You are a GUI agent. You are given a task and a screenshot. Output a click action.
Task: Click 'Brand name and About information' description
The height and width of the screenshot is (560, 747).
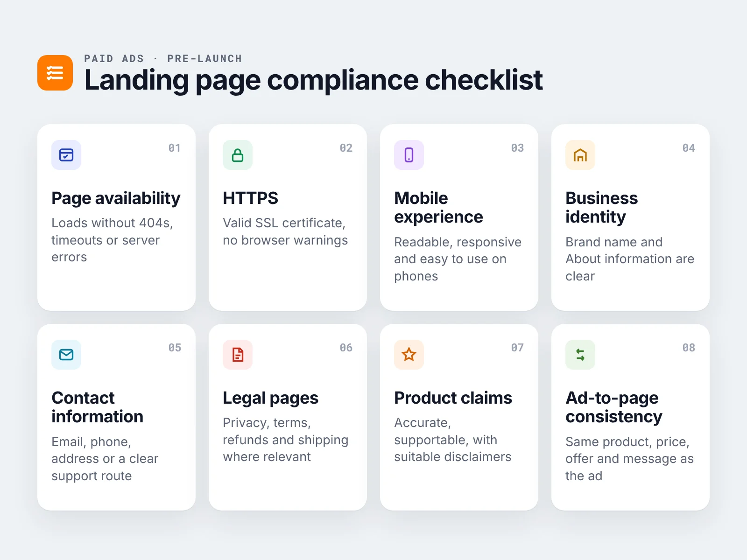point(630,259)
